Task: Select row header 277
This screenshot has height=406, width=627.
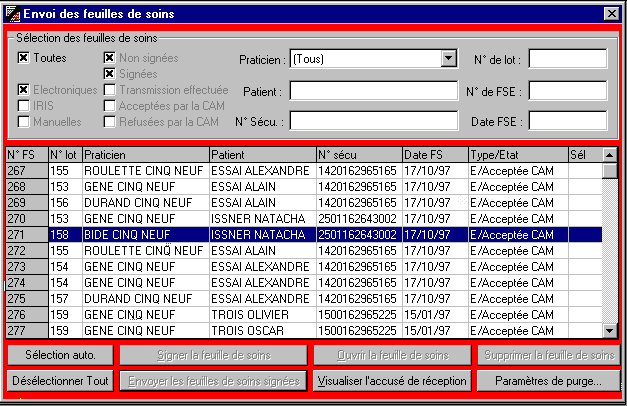Action: point(27,331)
